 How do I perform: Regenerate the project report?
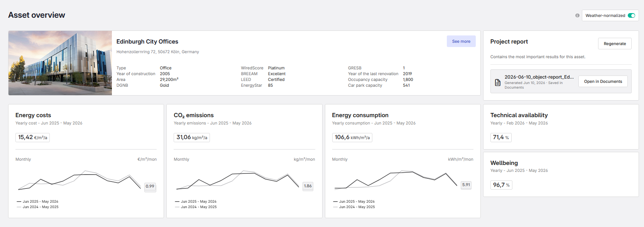click(x=615, y=44)
